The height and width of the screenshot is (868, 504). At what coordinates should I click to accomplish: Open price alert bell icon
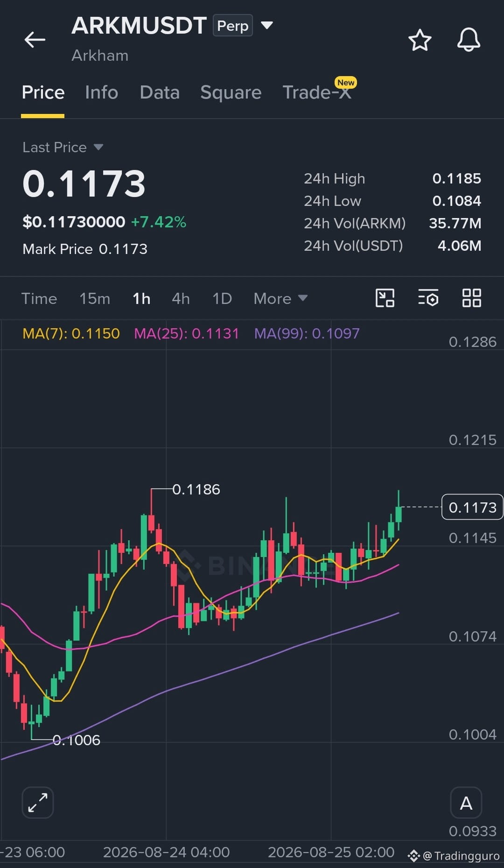tap(469, 40)
